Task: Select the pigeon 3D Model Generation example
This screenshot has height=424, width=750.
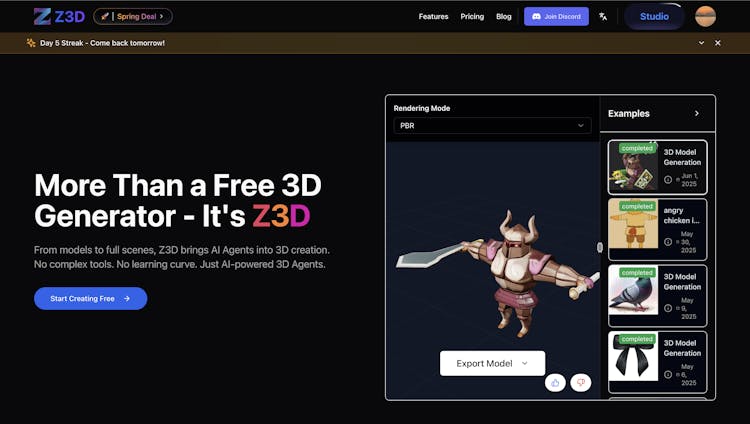Action: [657, 296]
